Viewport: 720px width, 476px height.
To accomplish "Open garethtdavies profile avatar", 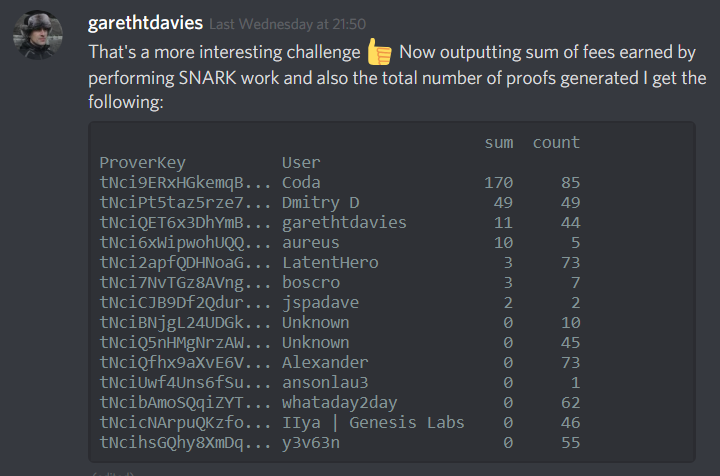I will [38, 35].
